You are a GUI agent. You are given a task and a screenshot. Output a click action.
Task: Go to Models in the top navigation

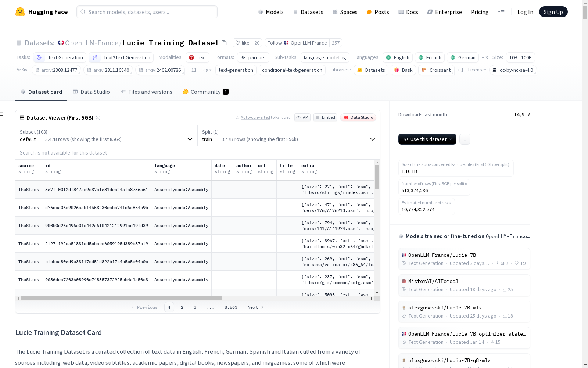[x=271, y=12]
